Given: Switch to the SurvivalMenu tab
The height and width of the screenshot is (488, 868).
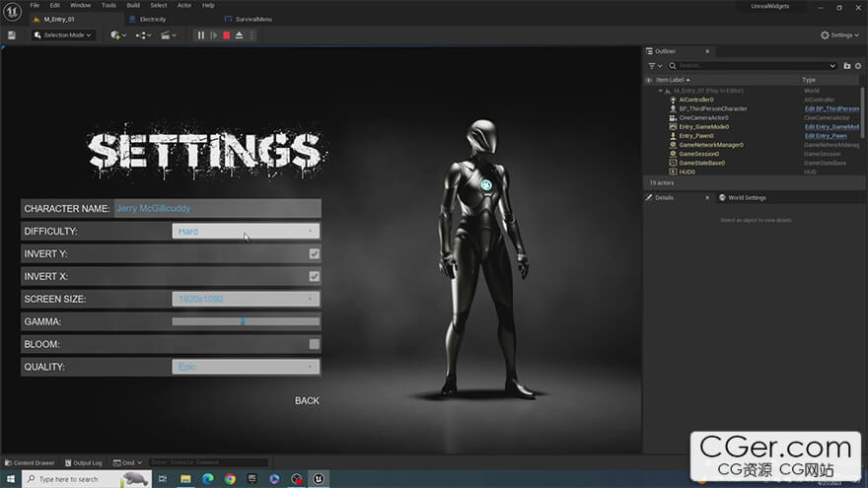Looking at the screenshot, I should point(253,19).
